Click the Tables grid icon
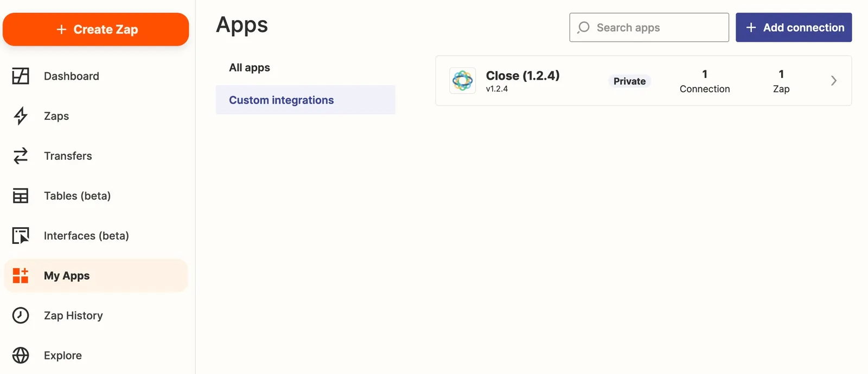 [21, 196]
